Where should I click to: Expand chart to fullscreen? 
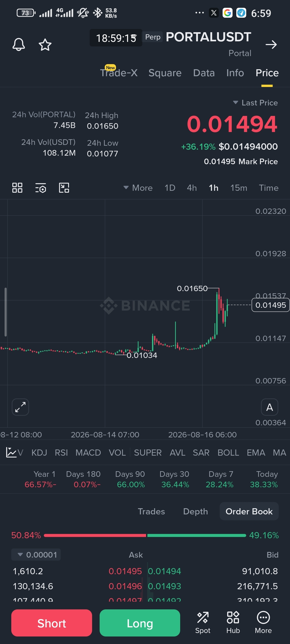point(20,407)
